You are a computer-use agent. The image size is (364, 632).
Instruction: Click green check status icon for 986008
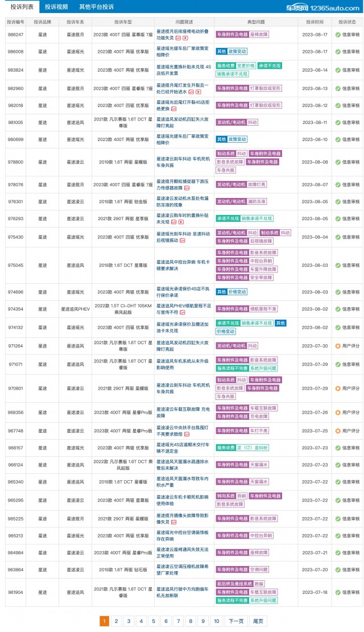[338, 52]
